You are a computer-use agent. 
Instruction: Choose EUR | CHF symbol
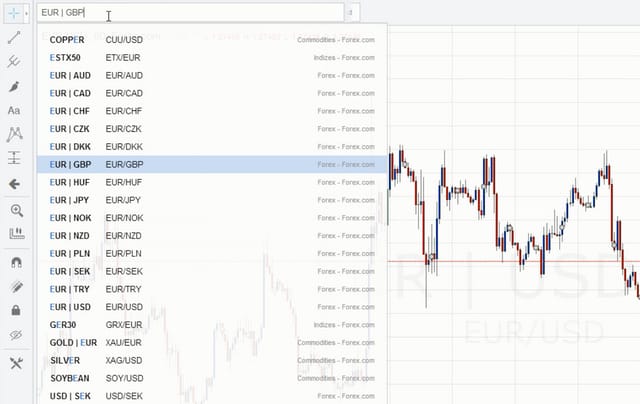[x=212, y=111]
